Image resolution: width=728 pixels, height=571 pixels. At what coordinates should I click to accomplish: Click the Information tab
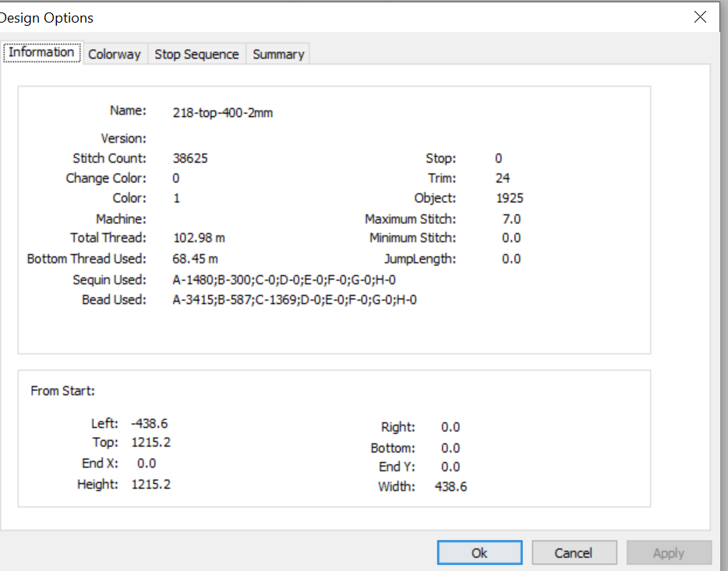pyautogui.click(x=42, y=52)
